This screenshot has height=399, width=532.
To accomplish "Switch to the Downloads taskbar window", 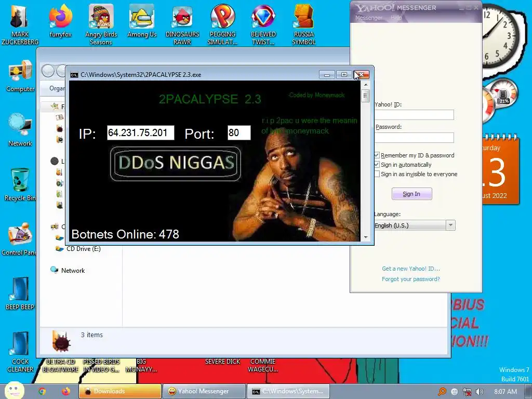I will (120, 391).
